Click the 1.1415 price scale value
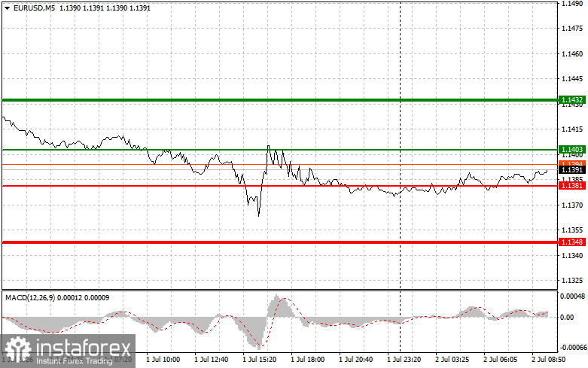Screen dimensions: 588x368 [572, 129]
